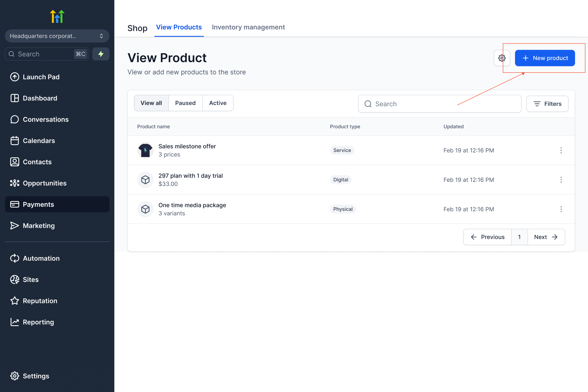Open Settings at sidebar bottom
This screenshot has height=392, width=588.
[x=36, y=376]
